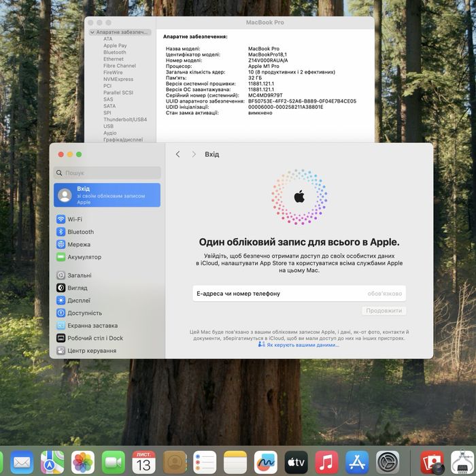Open Contacts from the Dock
Image resolution: width=476 pixels, height=476 pixels.
174,462
